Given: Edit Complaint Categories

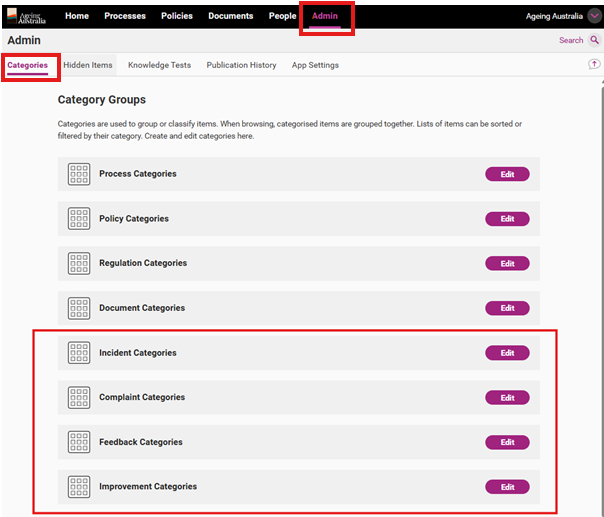Looking at the screenshot, I should pyautogui.click(x=507, y=398).
